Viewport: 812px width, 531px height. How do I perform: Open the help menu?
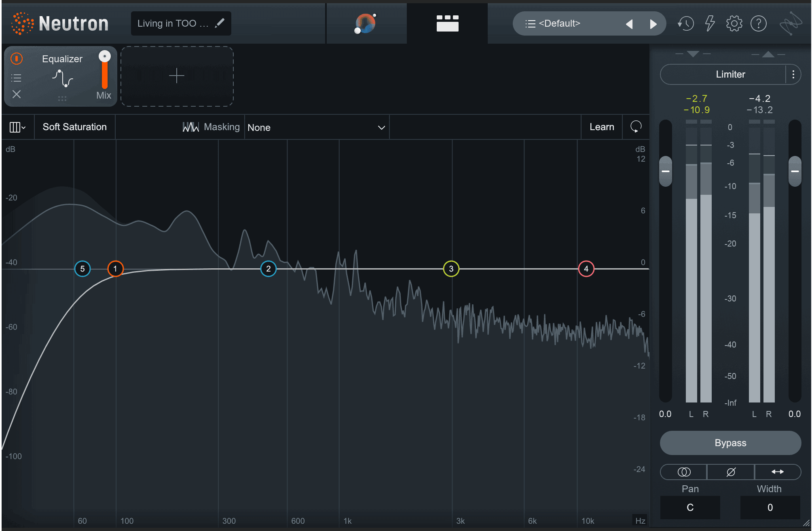[759, 23]
